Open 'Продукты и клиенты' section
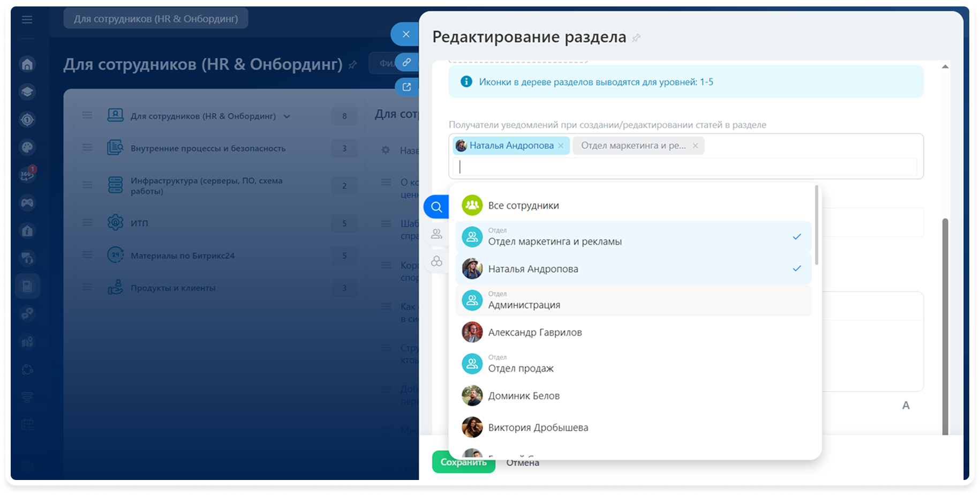This screenshot has width=980, height=495. (x=173, y=288)
